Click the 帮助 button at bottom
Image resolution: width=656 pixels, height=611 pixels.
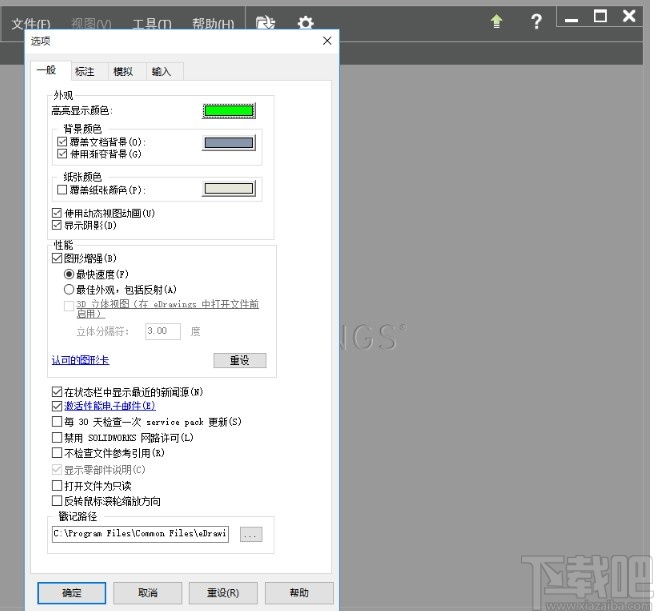tap(299, 593)
